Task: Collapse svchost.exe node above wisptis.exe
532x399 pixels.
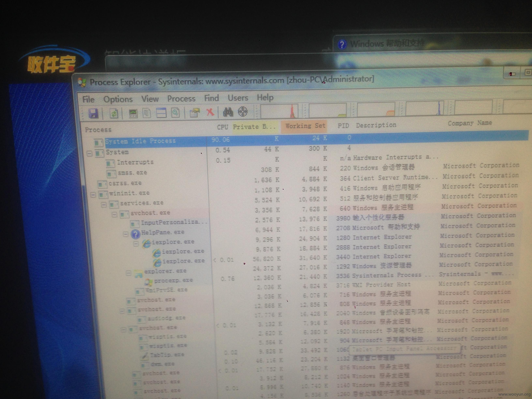Action: pyautogui.click(x=123, y=330)
